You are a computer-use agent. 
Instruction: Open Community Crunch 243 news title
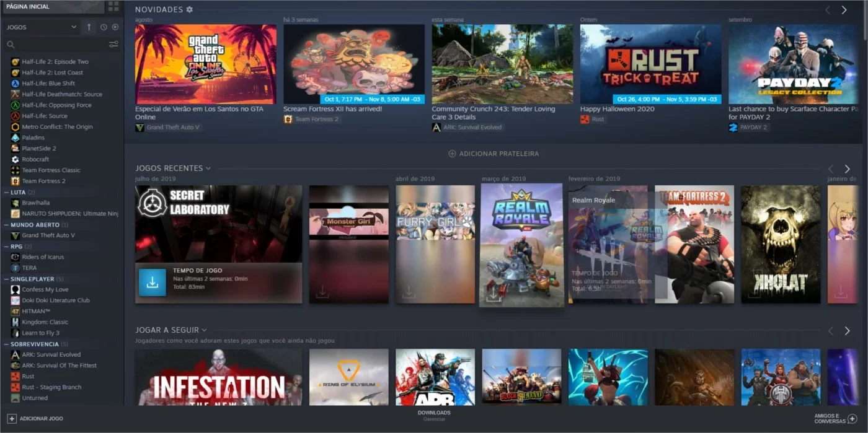tap(494, 113)
